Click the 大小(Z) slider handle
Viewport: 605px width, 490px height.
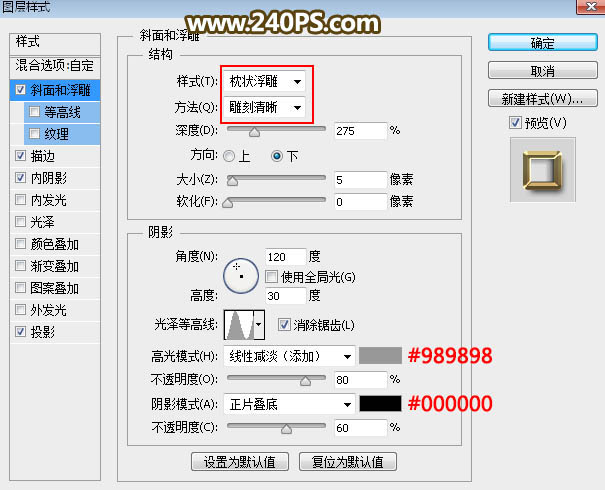pyautogui.click(x=232, y=181)
